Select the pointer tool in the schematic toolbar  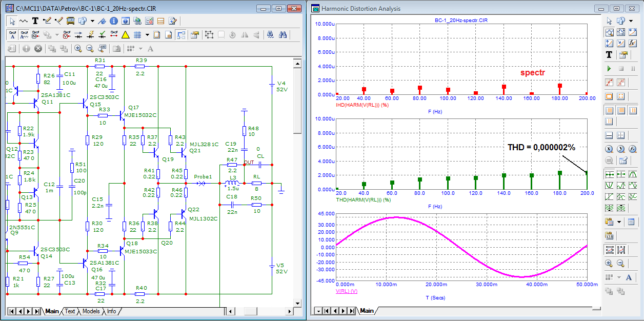(x=12, y=21)
